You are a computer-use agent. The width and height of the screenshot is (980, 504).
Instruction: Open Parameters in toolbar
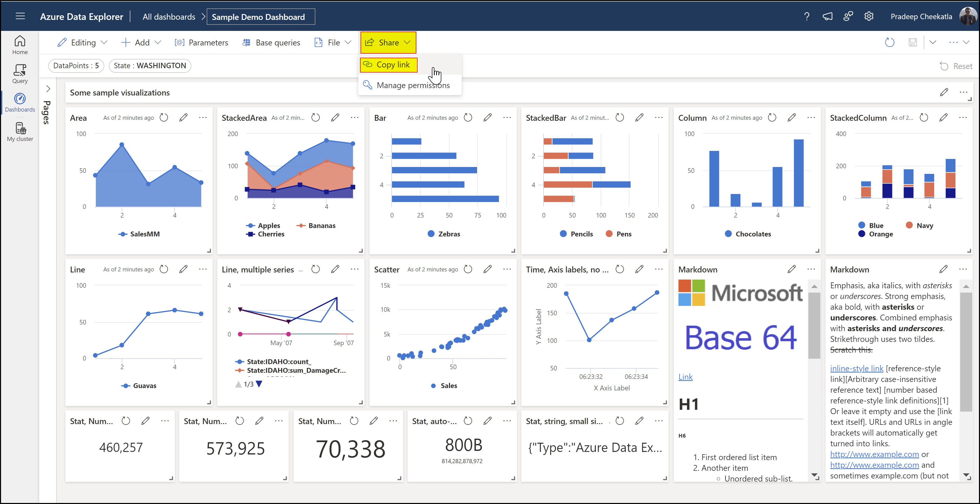click(201, 43)
